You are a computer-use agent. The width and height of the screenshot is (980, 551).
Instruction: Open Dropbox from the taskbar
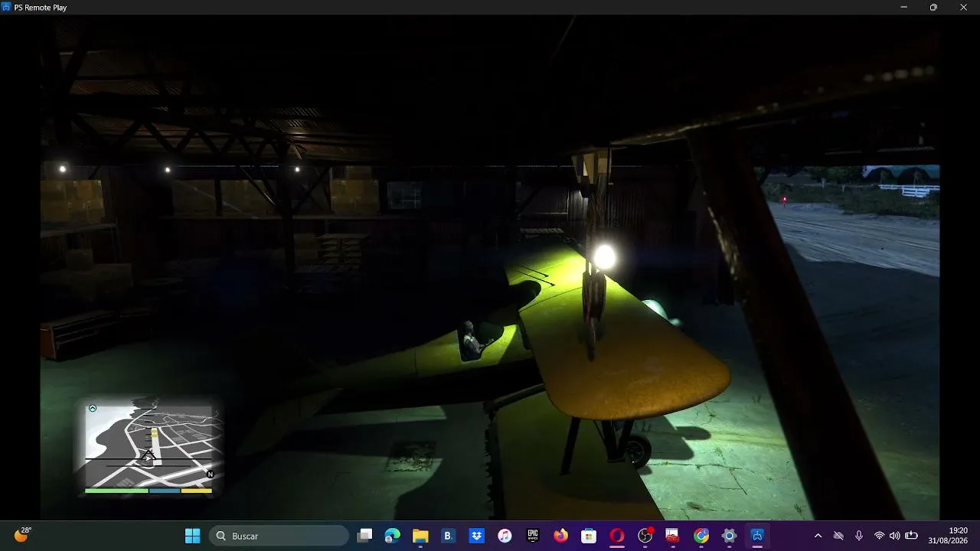[476, 536]
